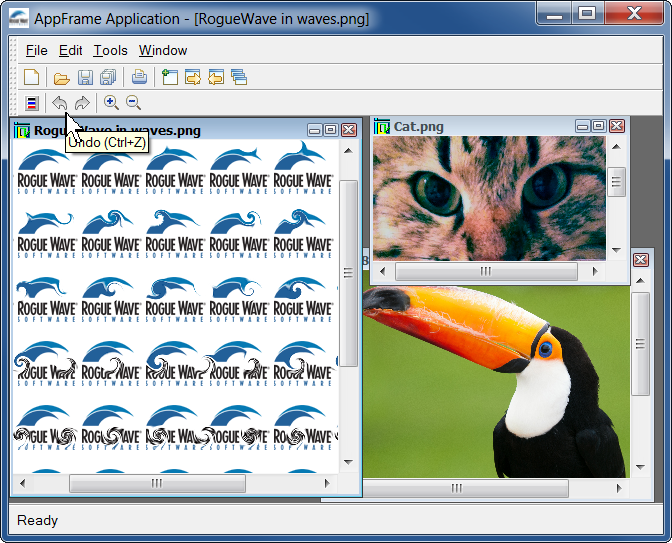Screen dimensions: 672x543
Task: Click the Cat.png window title text
Action: pos(418,127)
